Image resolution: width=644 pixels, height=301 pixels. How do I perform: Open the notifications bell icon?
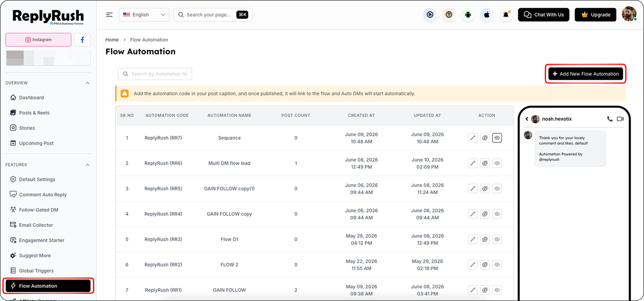pyautogui.click(x=506, y=15)
